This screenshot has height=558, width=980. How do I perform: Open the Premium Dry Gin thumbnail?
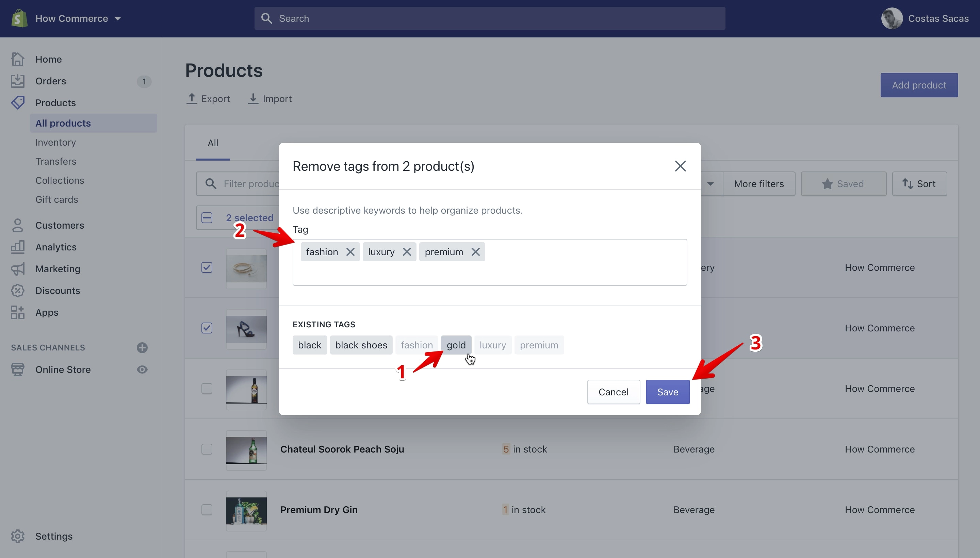pos(246,510)
